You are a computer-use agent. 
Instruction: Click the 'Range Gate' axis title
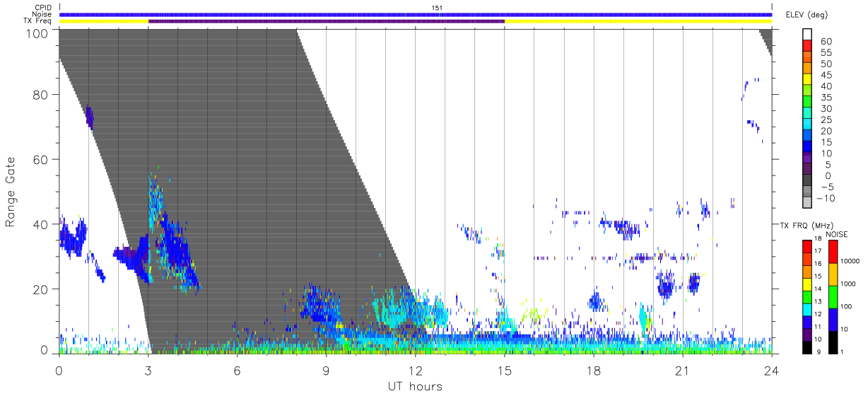[x=11, y=191]
